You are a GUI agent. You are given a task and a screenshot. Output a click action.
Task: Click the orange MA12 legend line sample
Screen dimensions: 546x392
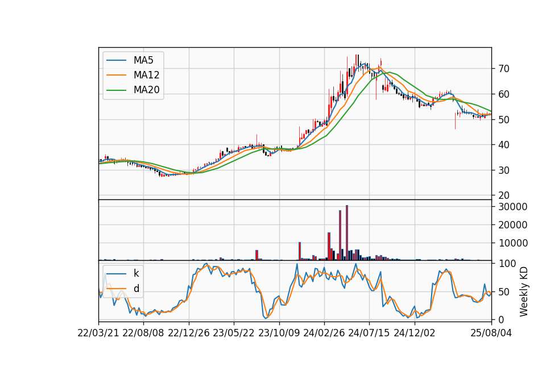tap(116, 75)
